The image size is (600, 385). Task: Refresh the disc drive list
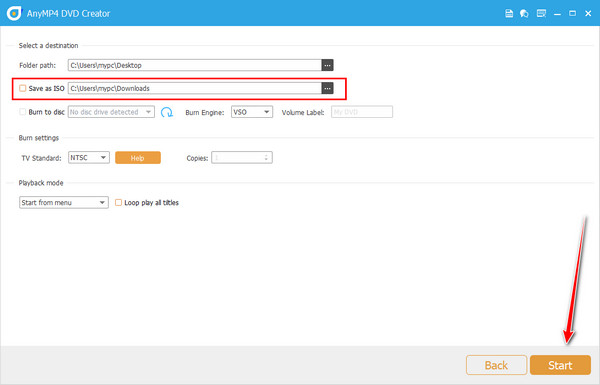tap(167, 112)
